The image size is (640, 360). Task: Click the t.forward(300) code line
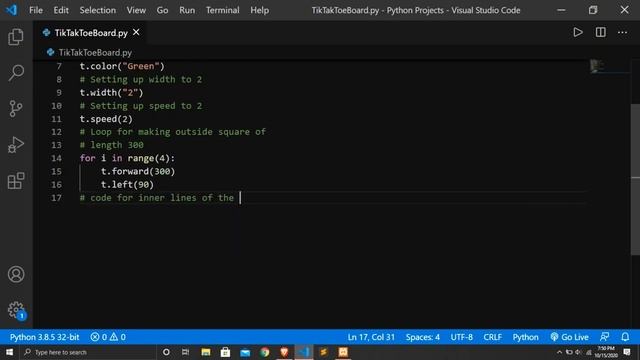[138, 171]
